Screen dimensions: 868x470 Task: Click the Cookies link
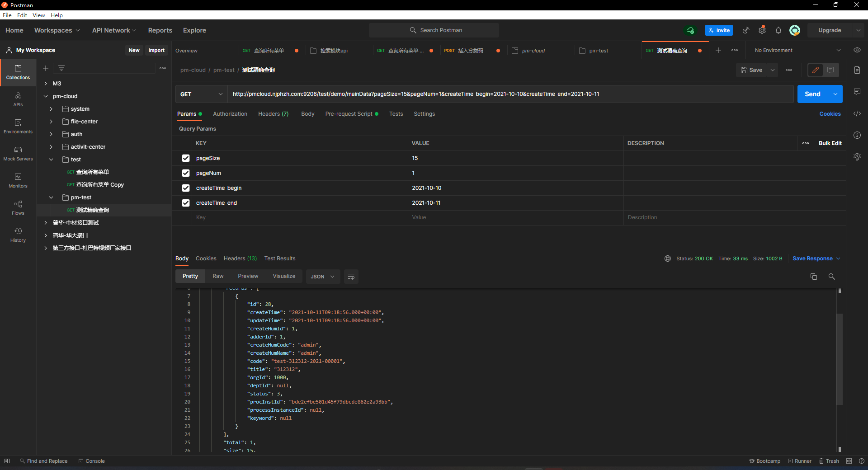(x=830, y=114)
